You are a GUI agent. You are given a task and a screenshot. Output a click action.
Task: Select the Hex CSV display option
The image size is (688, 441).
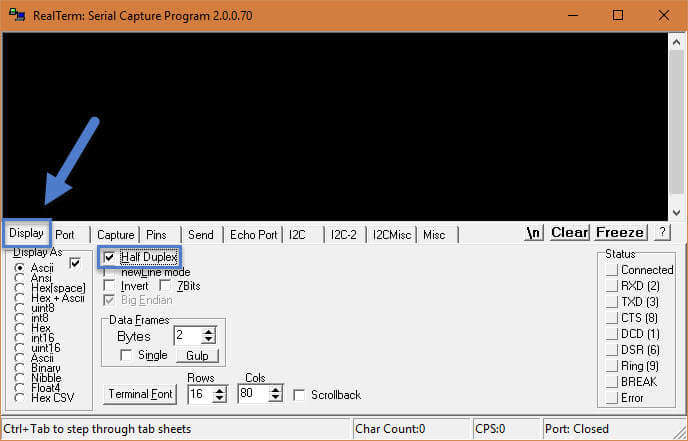[19, 398]
